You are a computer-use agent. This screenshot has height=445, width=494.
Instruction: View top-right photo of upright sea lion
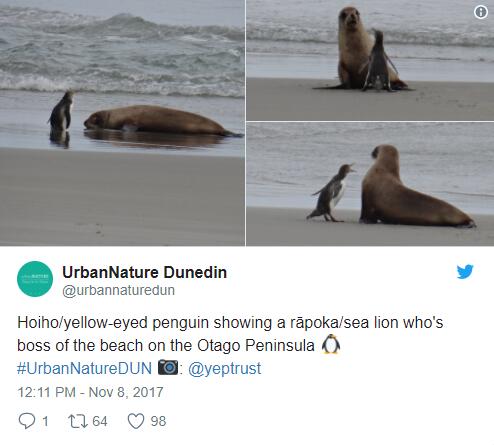coord(370,60)
